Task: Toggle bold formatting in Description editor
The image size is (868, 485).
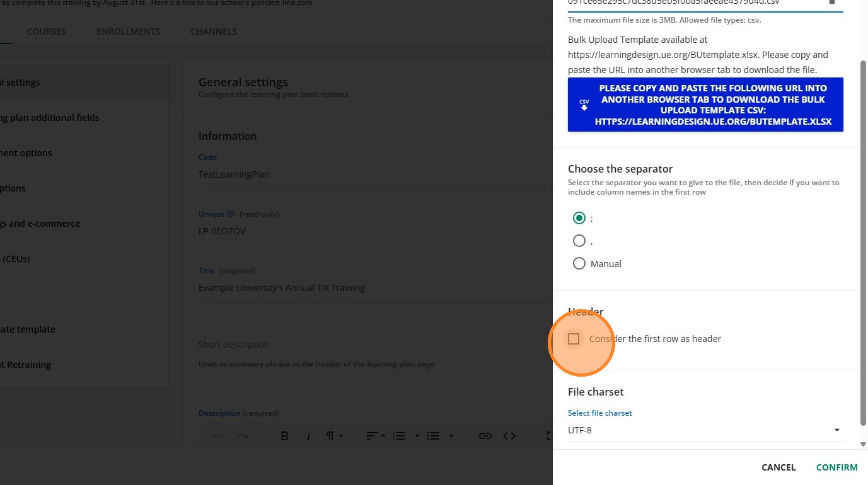Action: point(284,436)
